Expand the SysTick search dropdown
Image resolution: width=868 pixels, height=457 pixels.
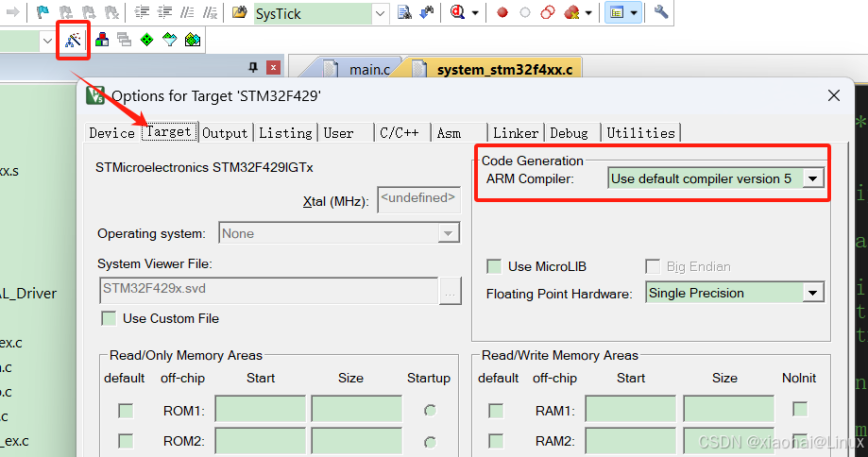coord(380,13)
